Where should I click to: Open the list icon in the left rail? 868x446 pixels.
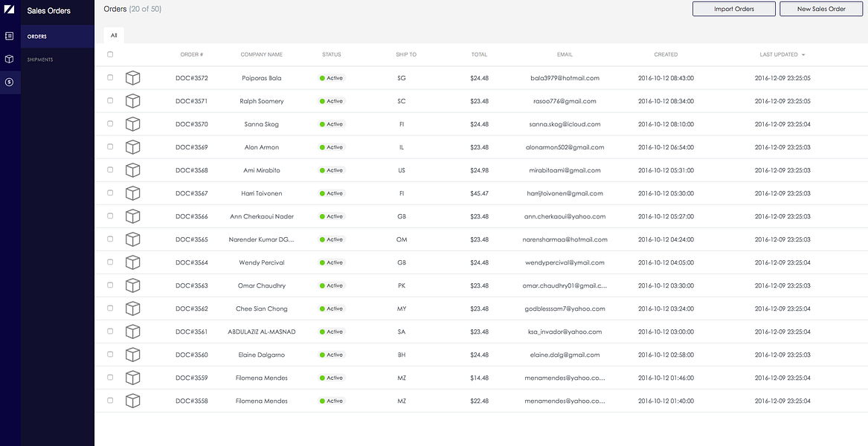(9, 36)
